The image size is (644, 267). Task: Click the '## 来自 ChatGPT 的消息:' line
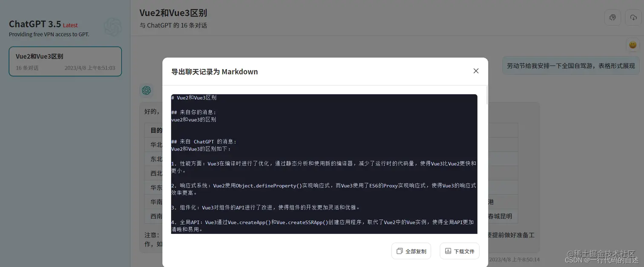(x=204, y=142)
